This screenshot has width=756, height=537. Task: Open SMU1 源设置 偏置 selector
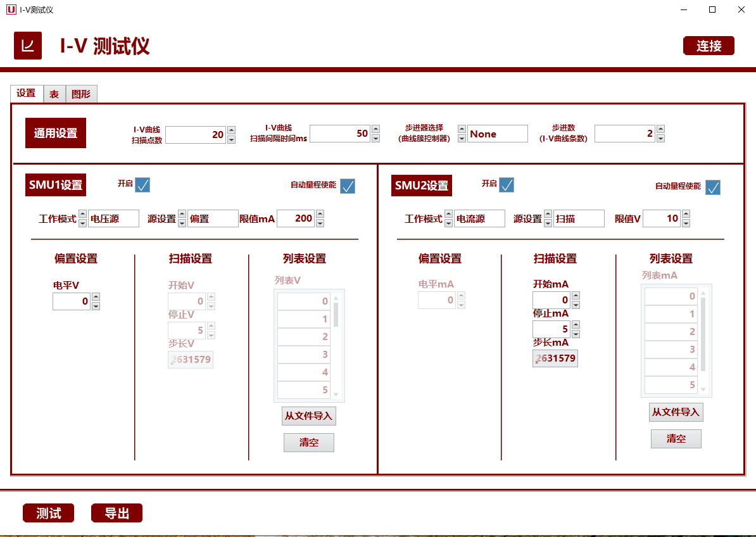213,218
